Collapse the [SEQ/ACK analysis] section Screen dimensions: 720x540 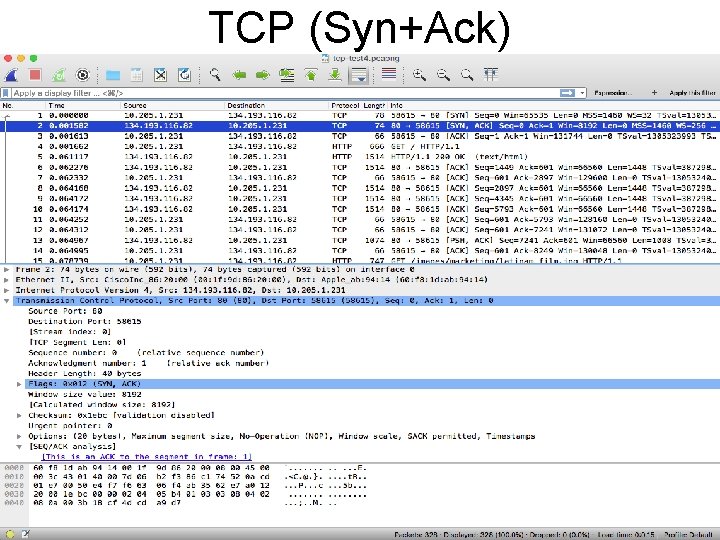[19, 447]
